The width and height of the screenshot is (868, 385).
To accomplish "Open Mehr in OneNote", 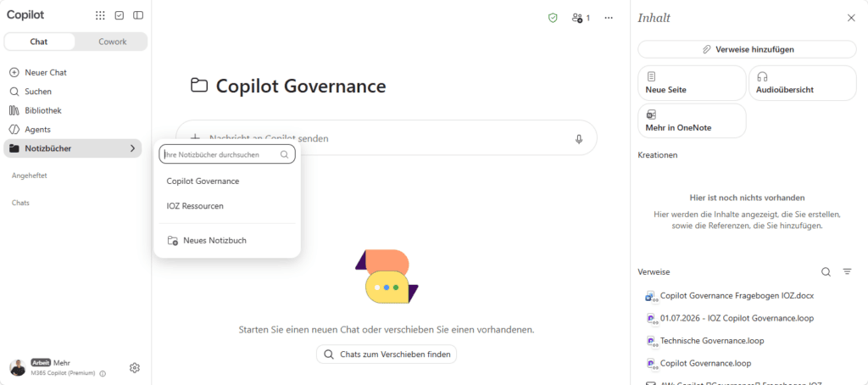I will pos(692,120).
